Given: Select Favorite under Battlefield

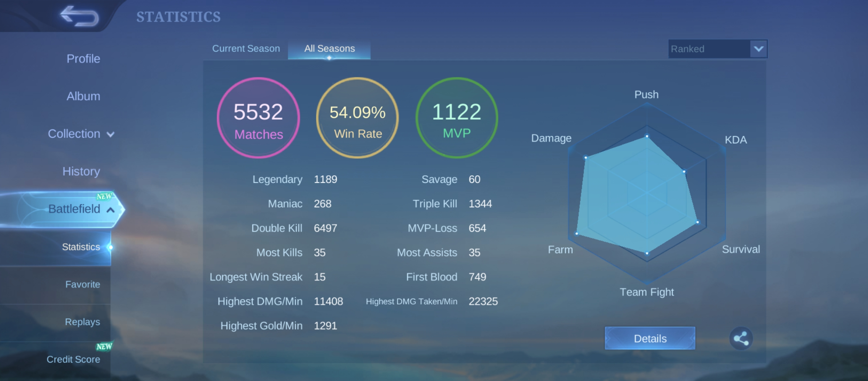Looking at the screenshot, I should tap(82, 284).
